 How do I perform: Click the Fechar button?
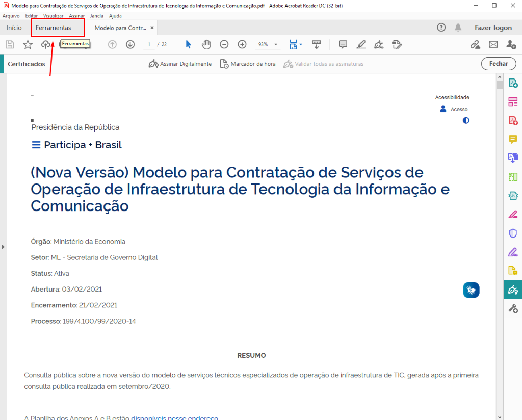tap(498, 64)
